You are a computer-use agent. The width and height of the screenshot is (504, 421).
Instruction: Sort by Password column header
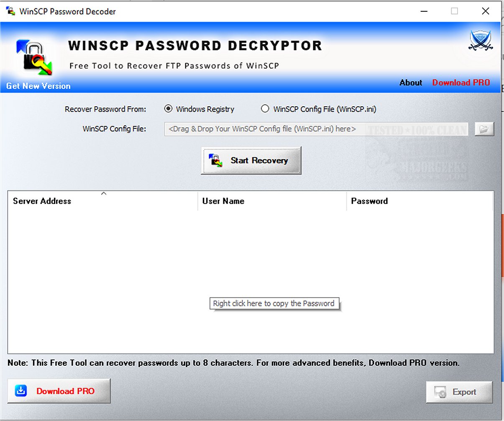pyautogui.click(x=420, y=201)
